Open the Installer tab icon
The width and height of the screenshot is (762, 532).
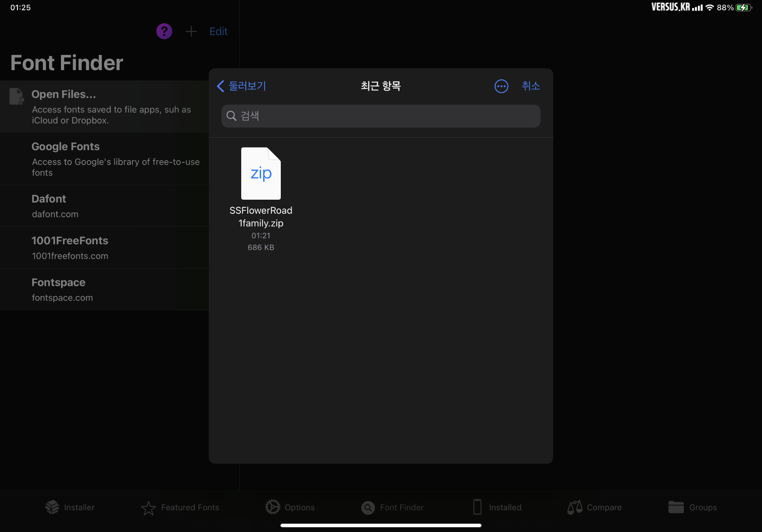point(52,507)
